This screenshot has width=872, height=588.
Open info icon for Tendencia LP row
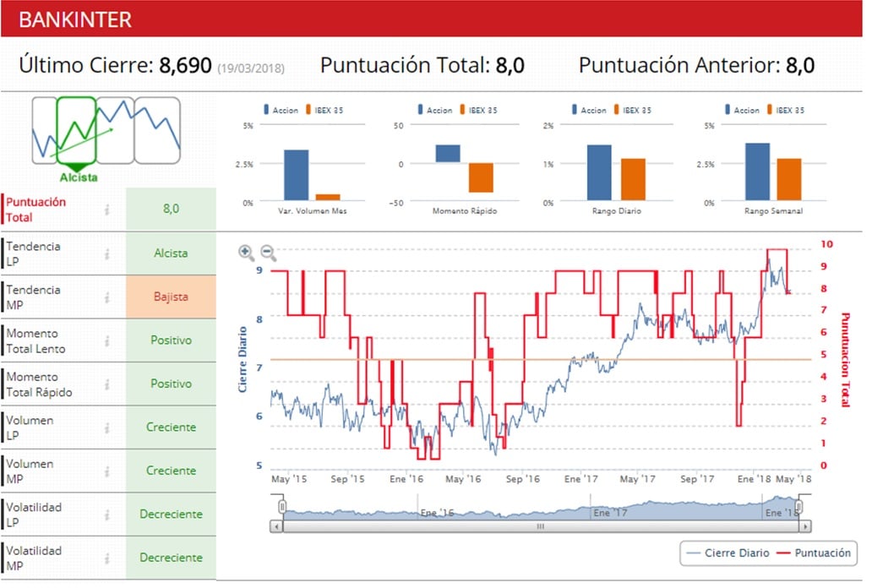[106, 253]
